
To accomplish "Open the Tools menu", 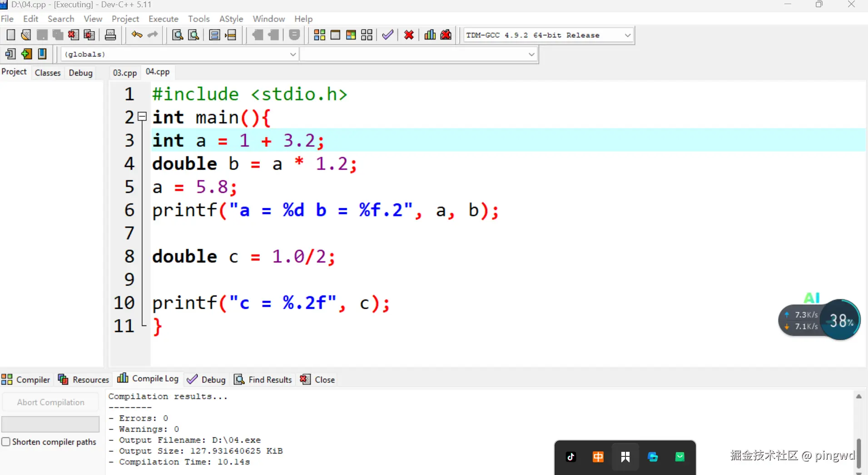I will 199,19.
